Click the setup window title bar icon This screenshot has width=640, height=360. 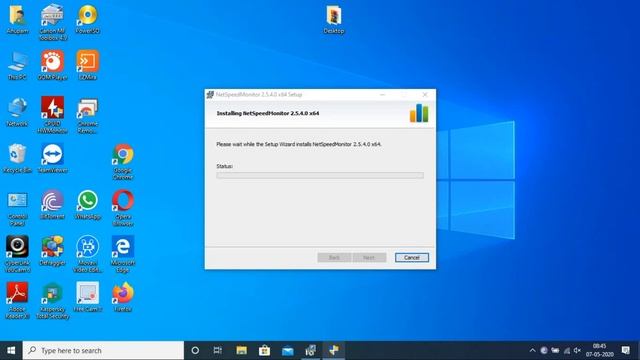point(210,94)
